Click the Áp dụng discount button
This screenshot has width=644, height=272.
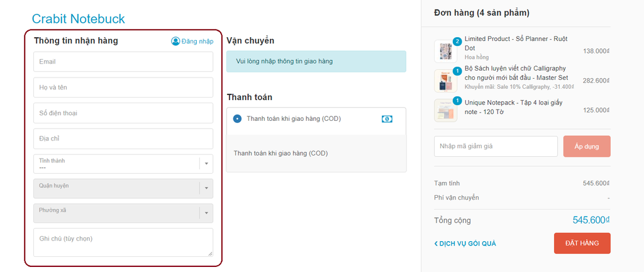pyautogui.click(x=587, y=146)
